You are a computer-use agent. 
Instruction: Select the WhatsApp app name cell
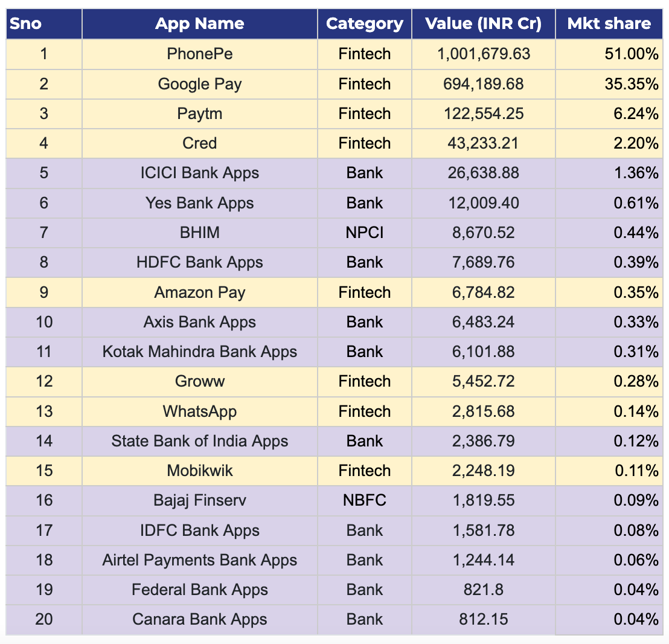click(x=200, y=411)
